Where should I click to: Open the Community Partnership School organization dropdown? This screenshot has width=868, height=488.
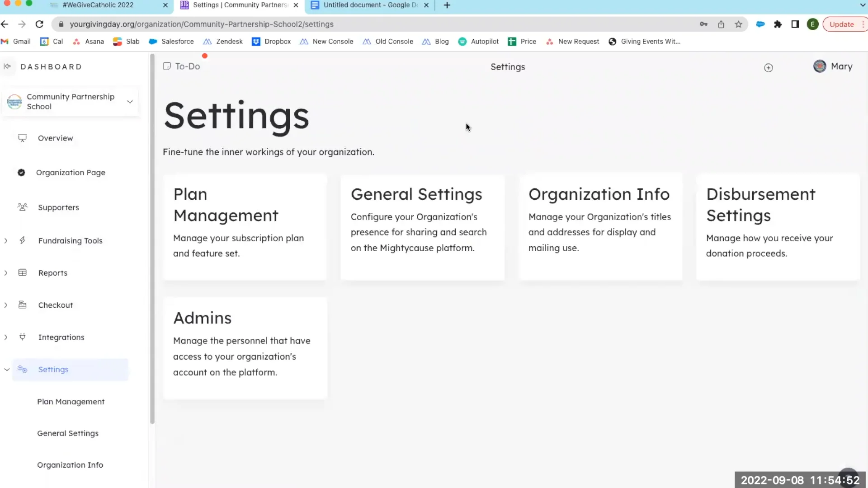click(x=130, y=102)
